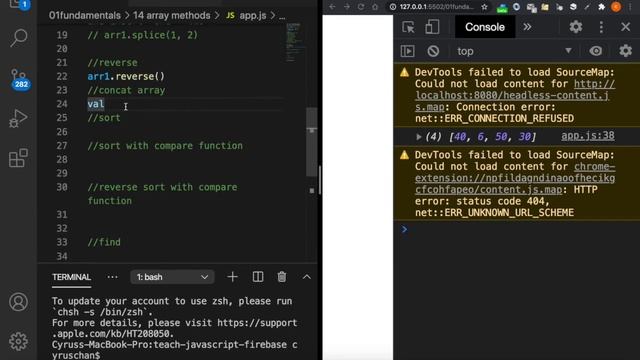640x360 pixels.
Task: Click the browser forward arrow
Action: click(347, 7)
